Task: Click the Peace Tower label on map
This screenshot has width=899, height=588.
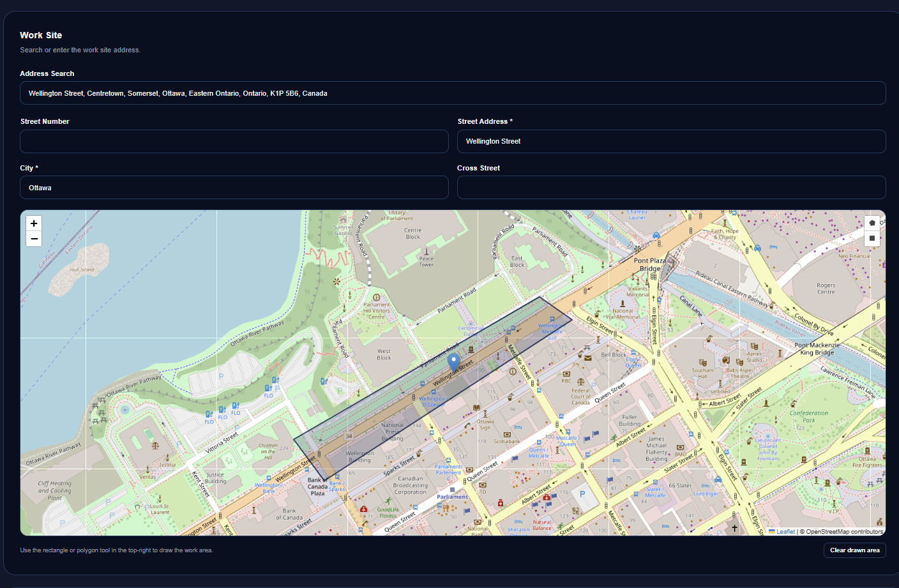Action: [426, 262]
